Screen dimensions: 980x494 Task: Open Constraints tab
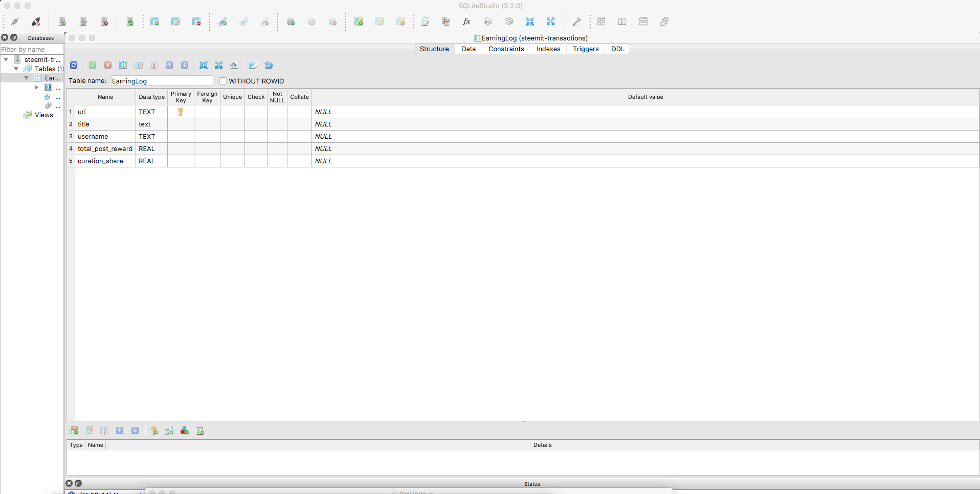506,49
